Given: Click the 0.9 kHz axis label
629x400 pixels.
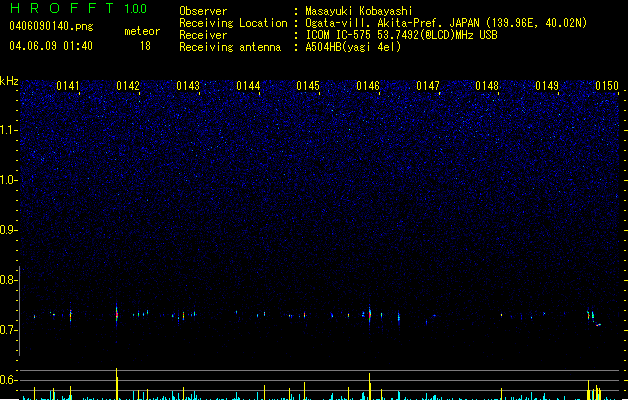Looking at the screenshot, I should (x=9, y=230).
